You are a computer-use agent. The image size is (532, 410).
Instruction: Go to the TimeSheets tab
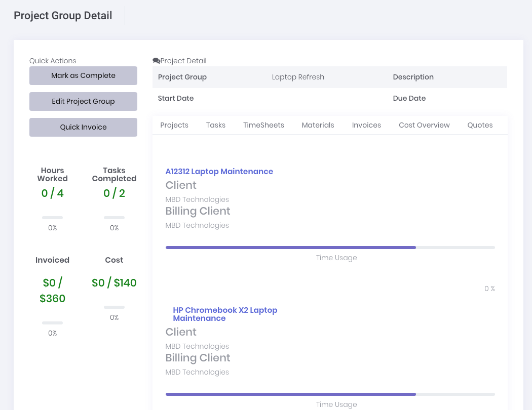(x=263, y=125)
